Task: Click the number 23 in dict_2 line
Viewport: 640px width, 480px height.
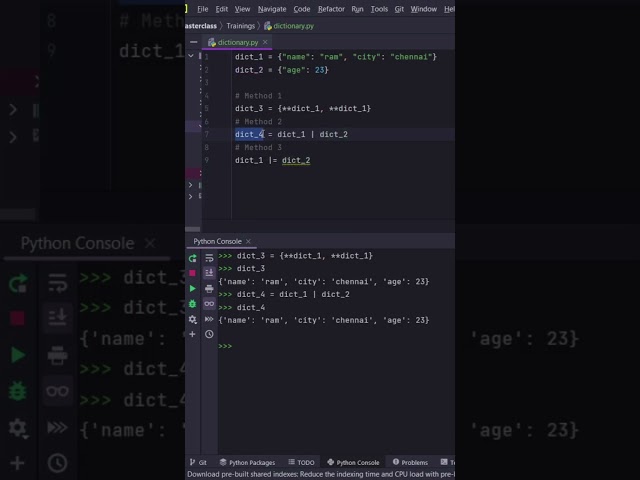Action: click(319, 70)
